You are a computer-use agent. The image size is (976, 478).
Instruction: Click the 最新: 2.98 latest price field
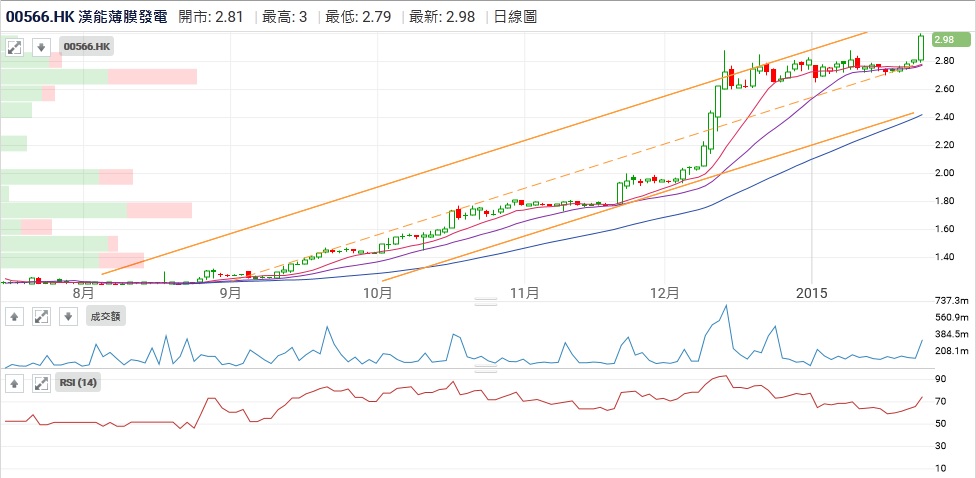coord(448,17)
